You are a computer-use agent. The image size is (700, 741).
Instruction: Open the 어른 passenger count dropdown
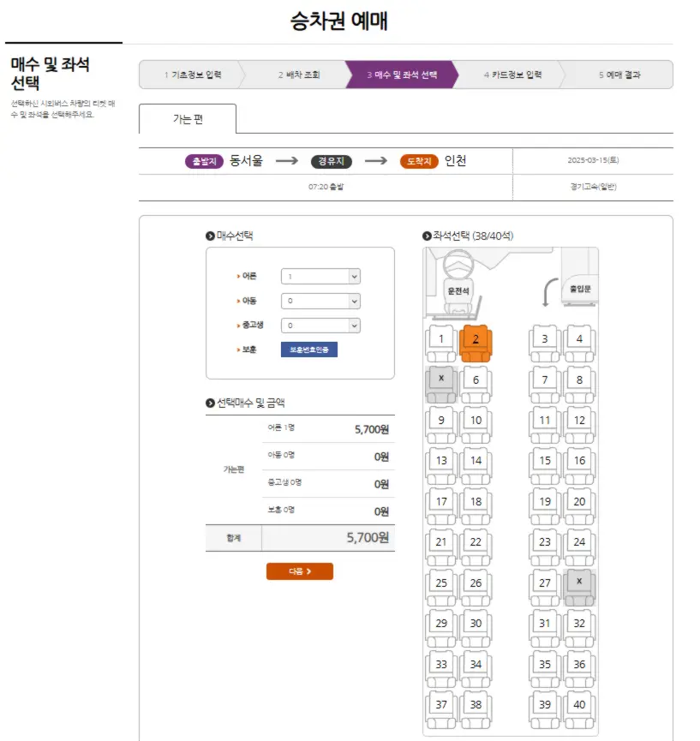320,277
